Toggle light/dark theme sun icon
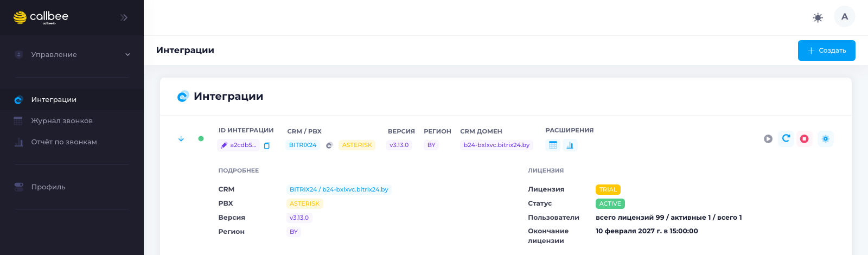 [818, 17]
